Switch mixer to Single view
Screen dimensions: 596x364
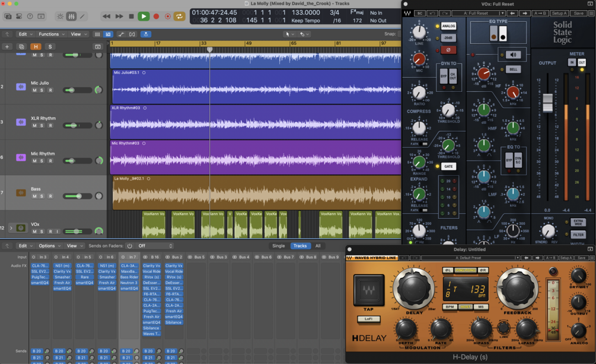click(279, 246)
